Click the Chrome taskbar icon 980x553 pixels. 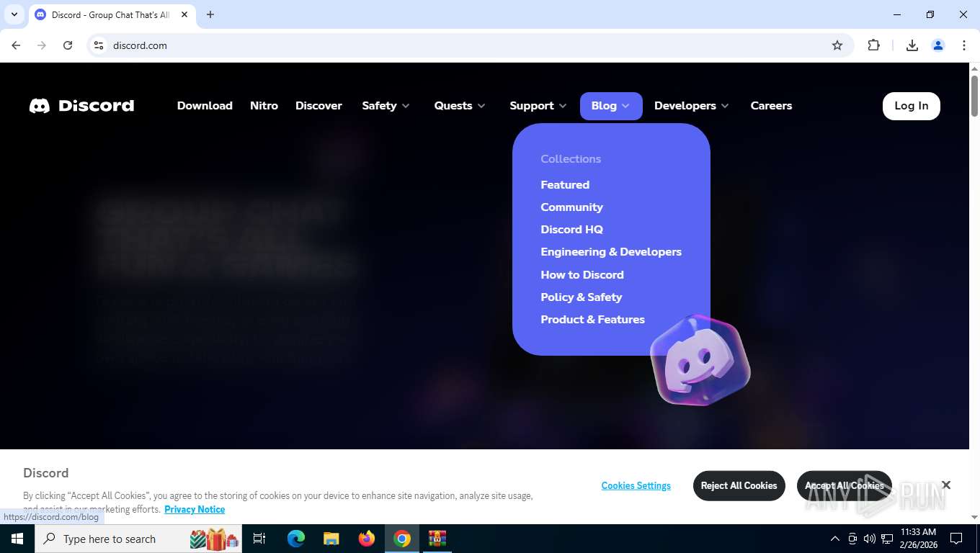coord(402,539)
